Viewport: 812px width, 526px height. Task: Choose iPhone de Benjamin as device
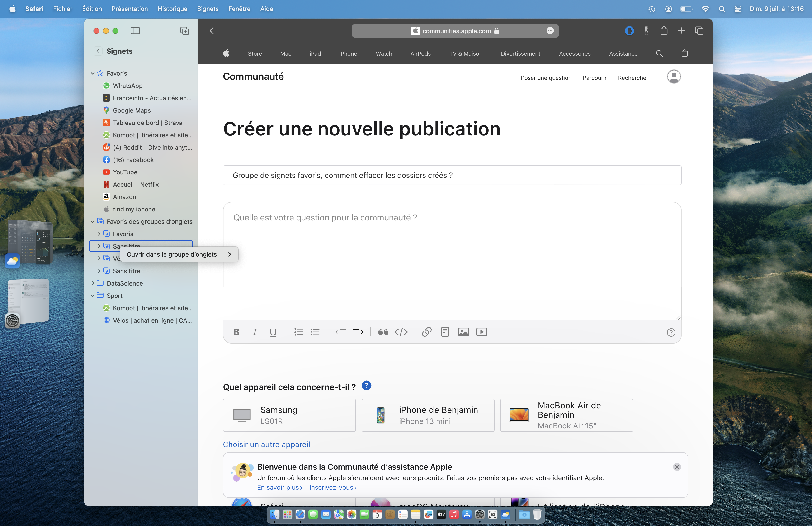pos(428,415)
